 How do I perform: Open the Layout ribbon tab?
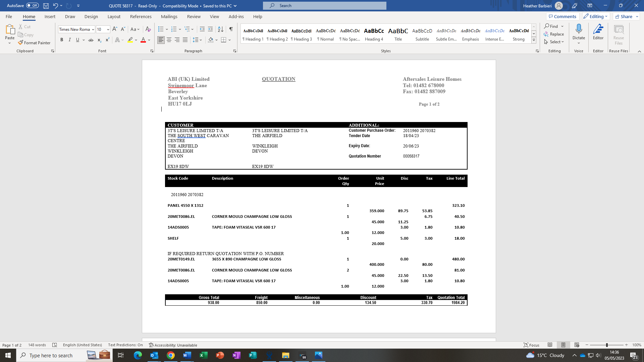[114, 16]
